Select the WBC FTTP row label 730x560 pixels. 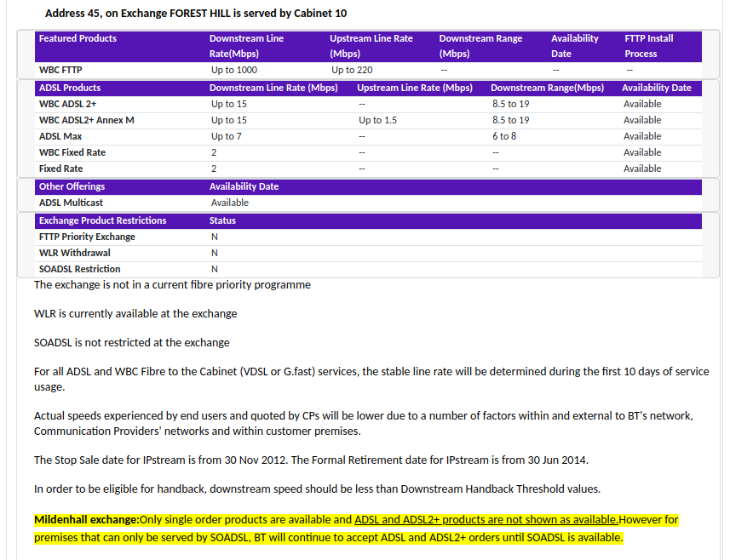coord(60,70)
